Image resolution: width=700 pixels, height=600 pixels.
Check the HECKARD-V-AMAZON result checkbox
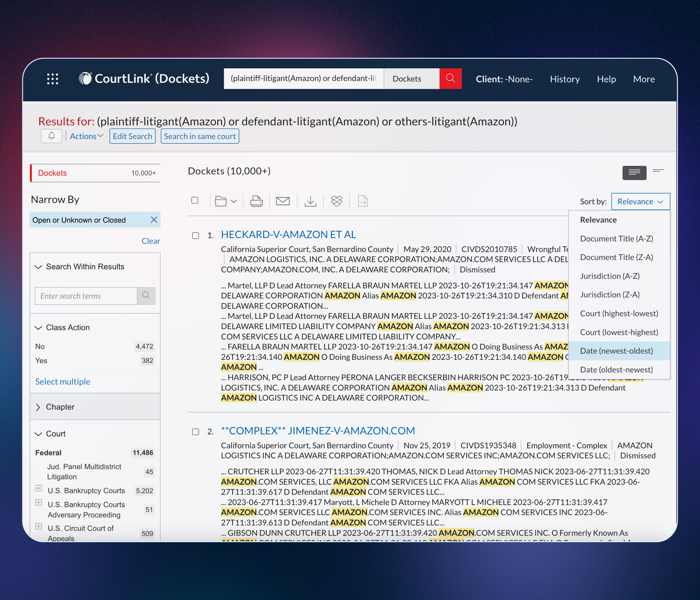coord(195,235)
